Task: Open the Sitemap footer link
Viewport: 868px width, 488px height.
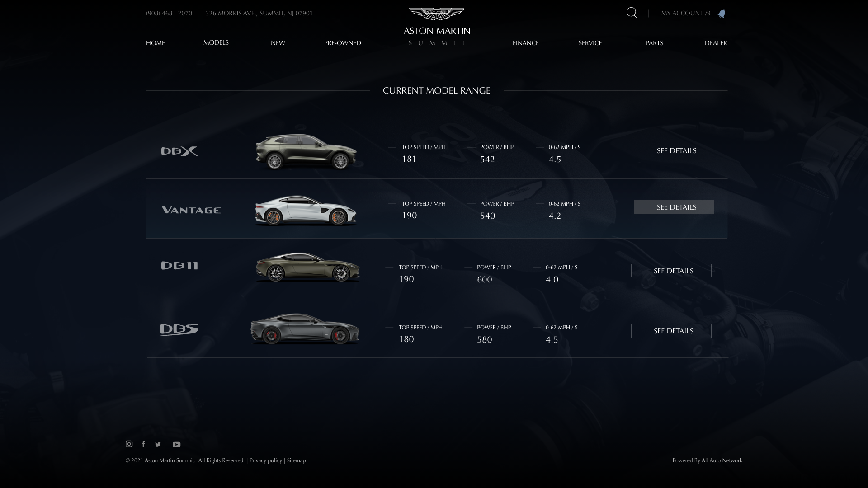Action: pos(296,460)
